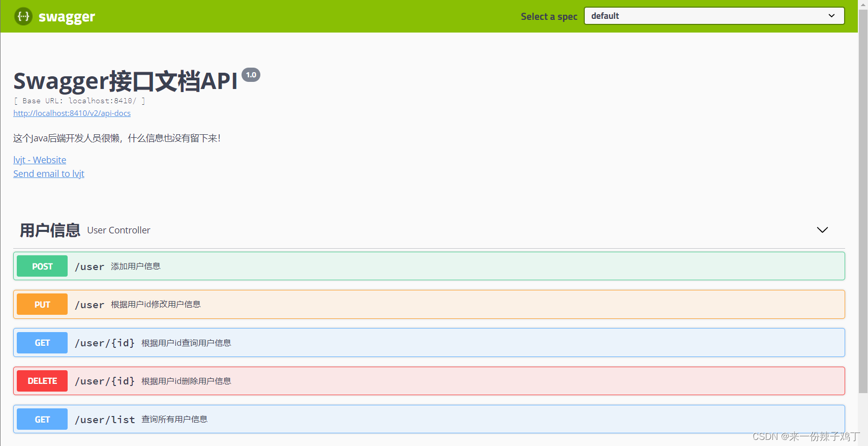
Task: Expand PUT /user 根据用户id修改用户信息 row
Action: pos(429,304)
